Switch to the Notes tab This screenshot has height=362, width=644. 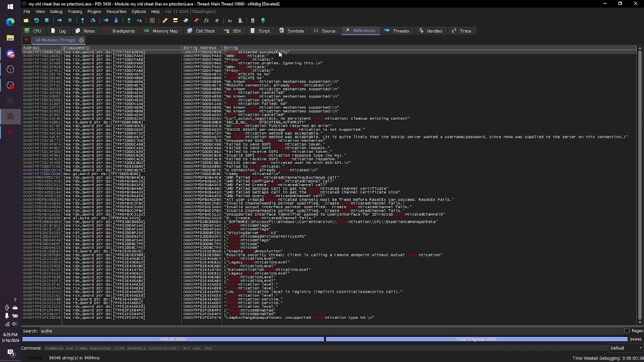click(85, 31)
